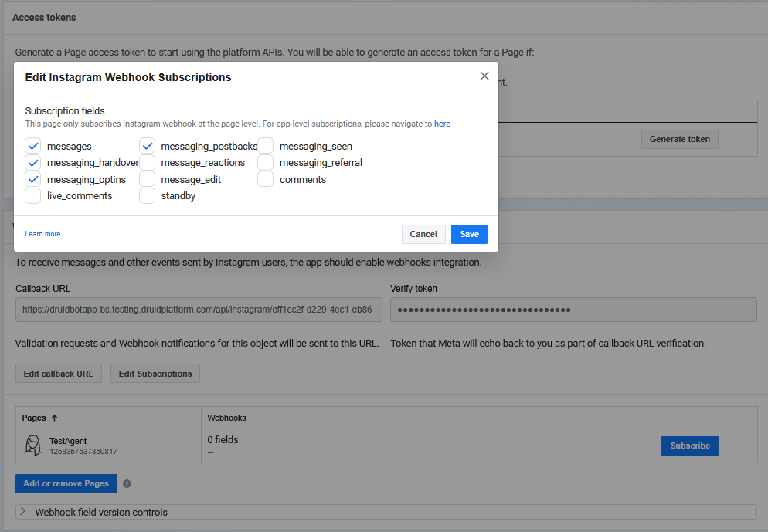Click the TestAgent page avatar icon

point(32,446)
